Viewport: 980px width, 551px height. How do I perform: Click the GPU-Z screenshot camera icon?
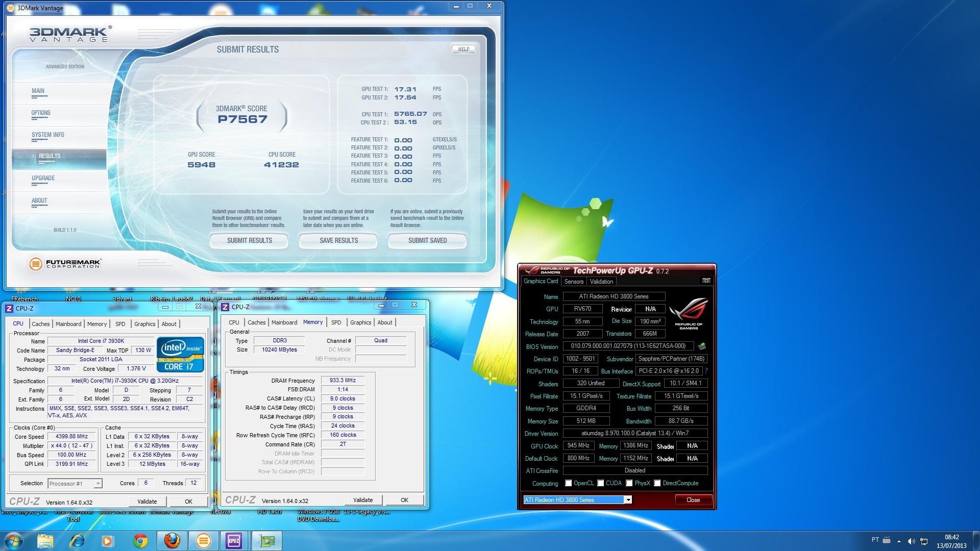tap(706, 281)
